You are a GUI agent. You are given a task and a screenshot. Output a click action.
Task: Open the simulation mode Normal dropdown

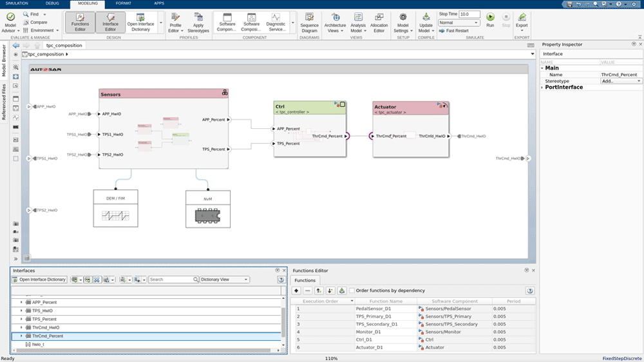pyautogui.click(x=459, y=23)
